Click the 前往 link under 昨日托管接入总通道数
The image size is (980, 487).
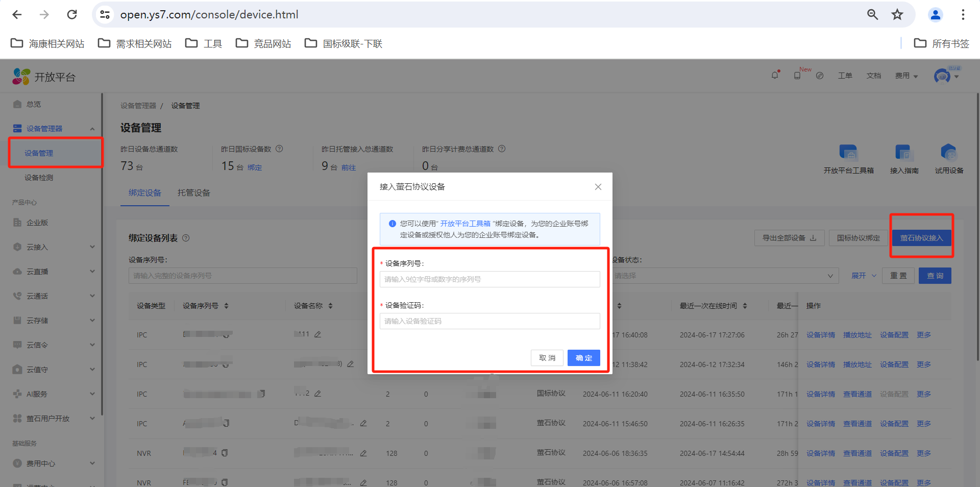349,167
